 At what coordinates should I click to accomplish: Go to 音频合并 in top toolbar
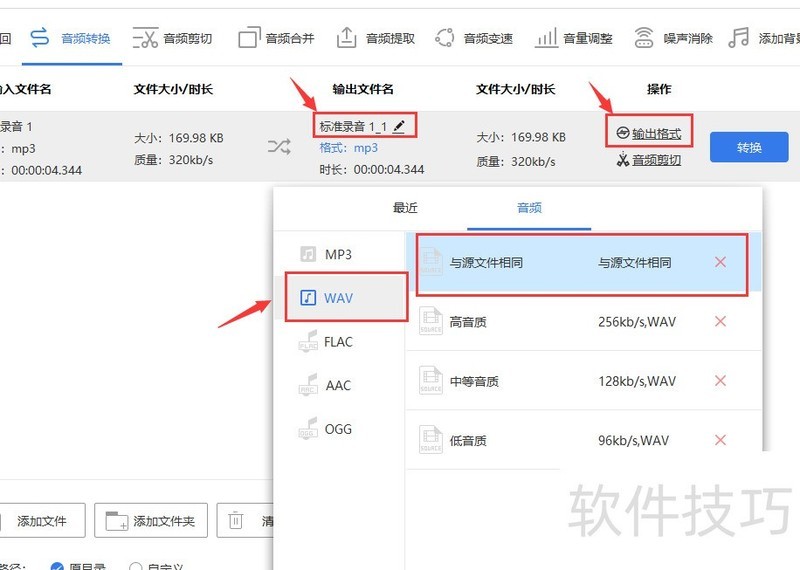[277, 39]
